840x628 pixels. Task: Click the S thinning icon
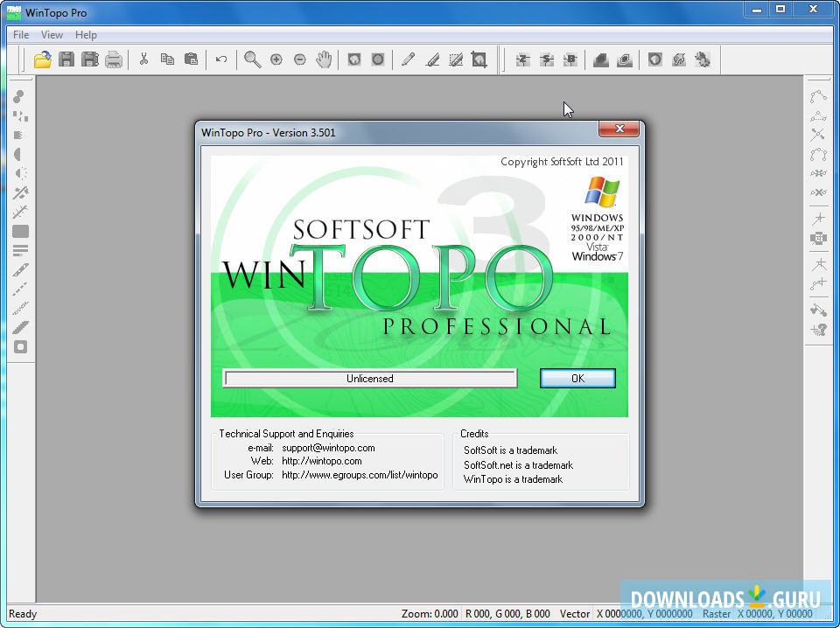(x=546, y=60)
